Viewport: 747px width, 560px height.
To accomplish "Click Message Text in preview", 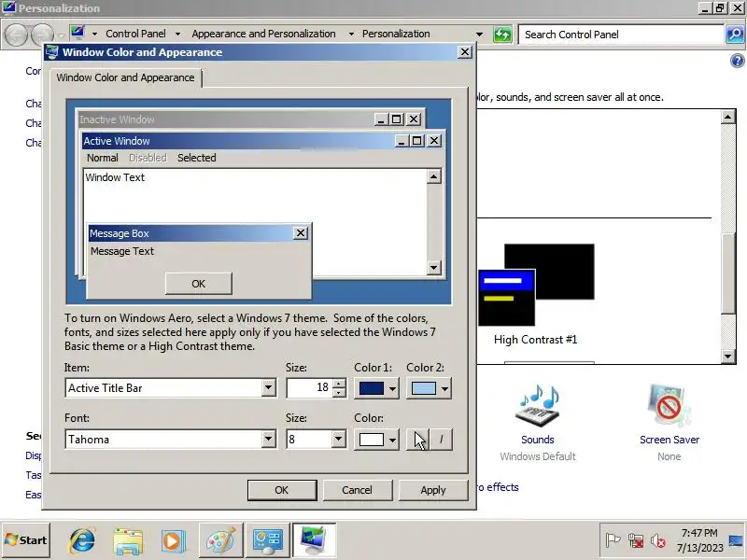I will [x=122, y=251].
